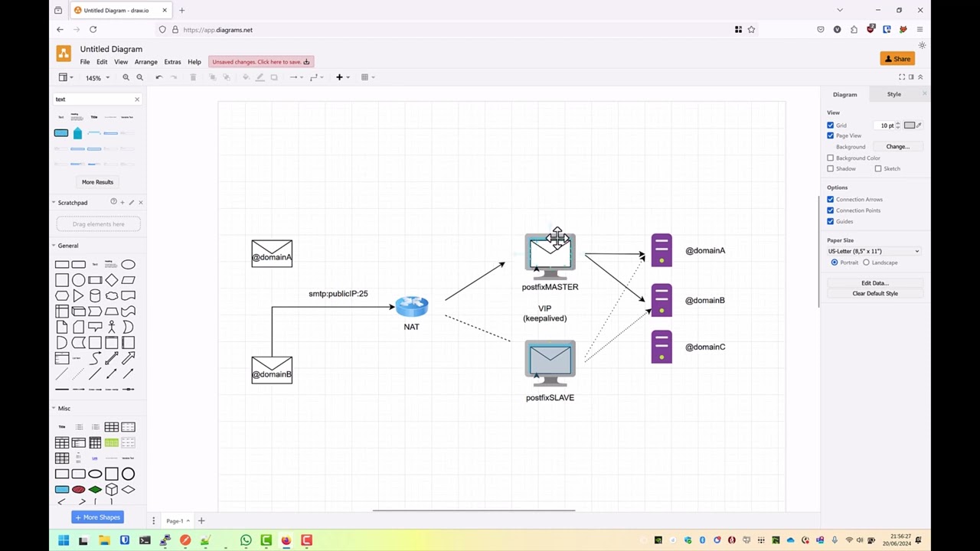Click the To Front toolbar icon

pos(213,77)
